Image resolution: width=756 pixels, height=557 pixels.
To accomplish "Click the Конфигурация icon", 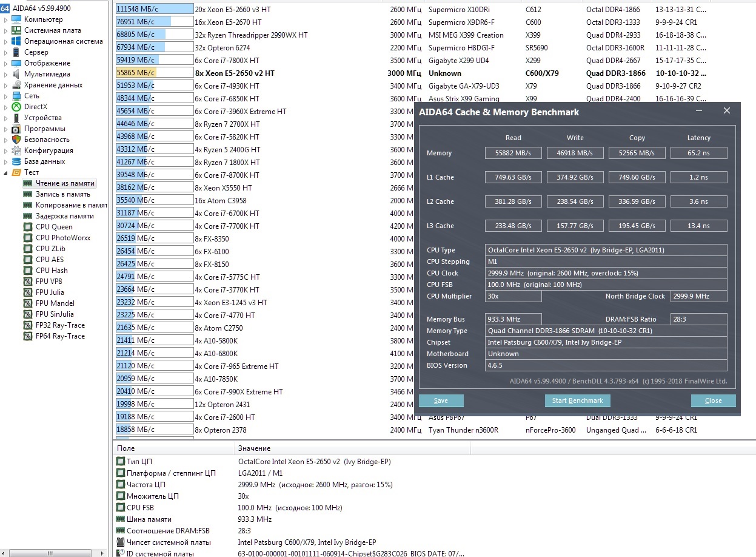I will (16, 150).
